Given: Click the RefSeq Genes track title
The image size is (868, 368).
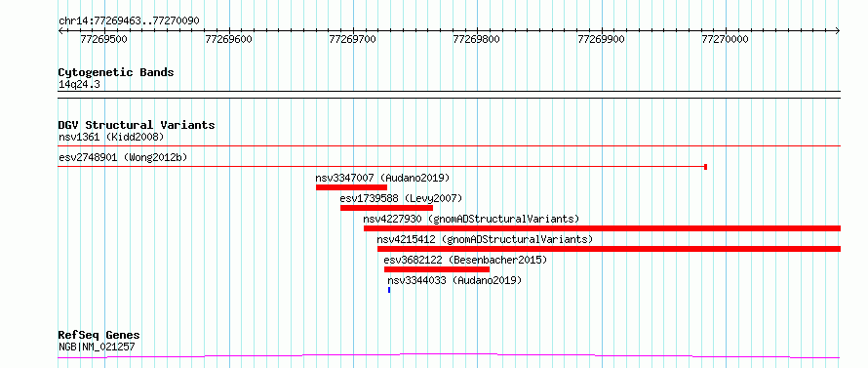Looking at the screenshot, I should point(99,336).
